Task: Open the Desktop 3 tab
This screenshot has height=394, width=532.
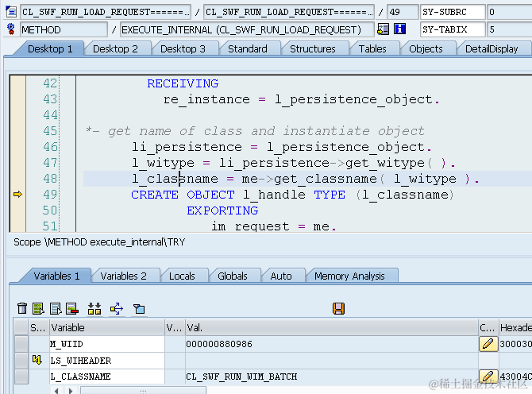Action: (183, 49)
